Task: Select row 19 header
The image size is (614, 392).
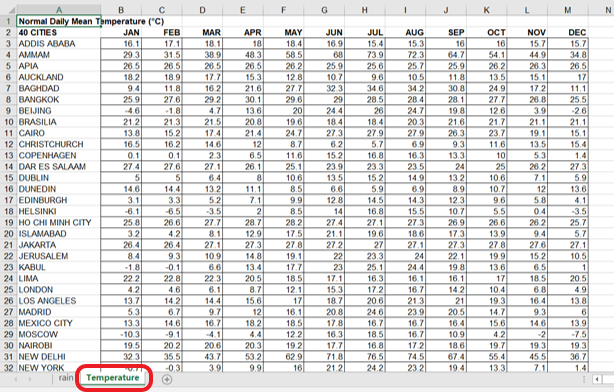Action: tap(8, 222)
